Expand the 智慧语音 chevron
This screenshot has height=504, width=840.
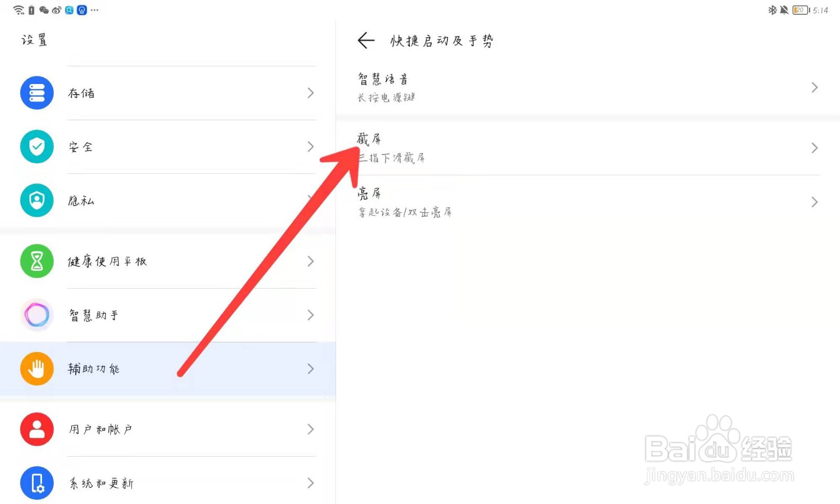point(814,87)
